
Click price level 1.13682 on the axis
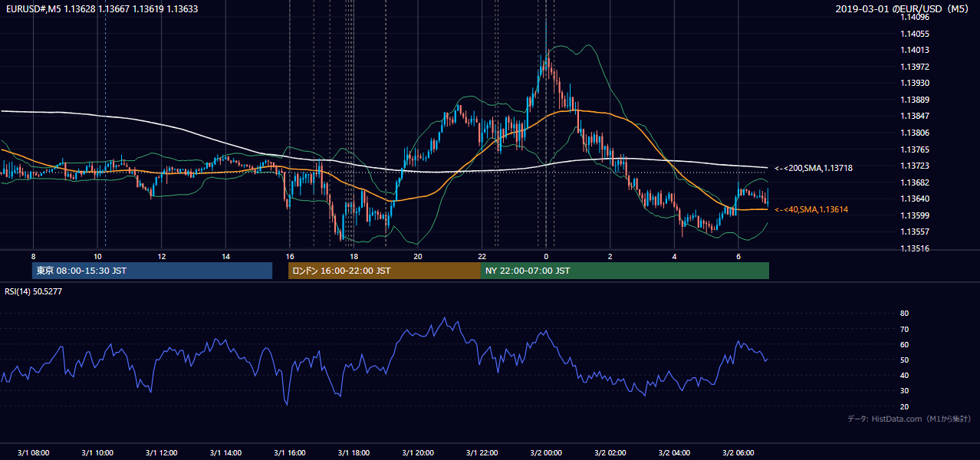[915, 182]
